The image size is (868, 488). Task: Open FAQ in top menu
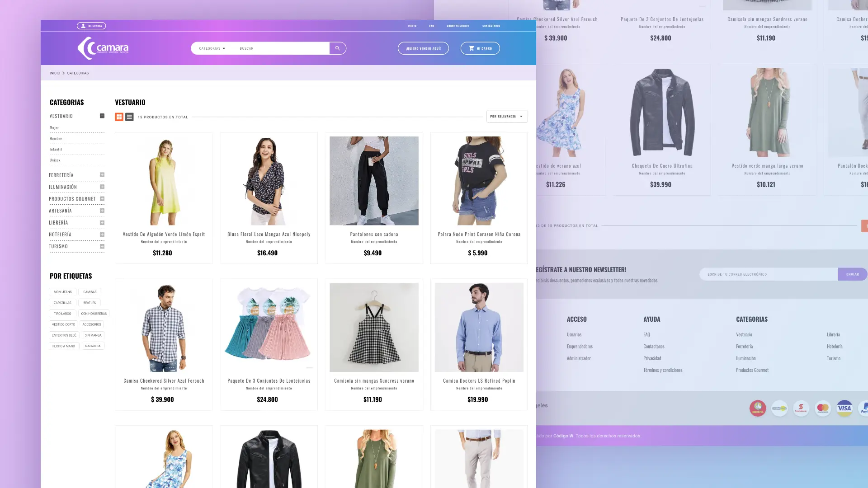click(x=432, y=26)
